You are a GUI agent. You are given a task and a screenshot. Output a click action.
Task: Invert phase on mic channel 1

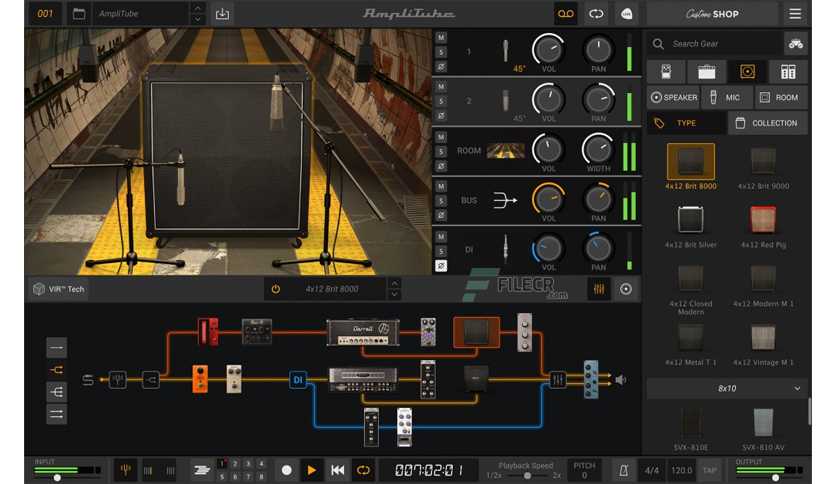coord(441,67)
